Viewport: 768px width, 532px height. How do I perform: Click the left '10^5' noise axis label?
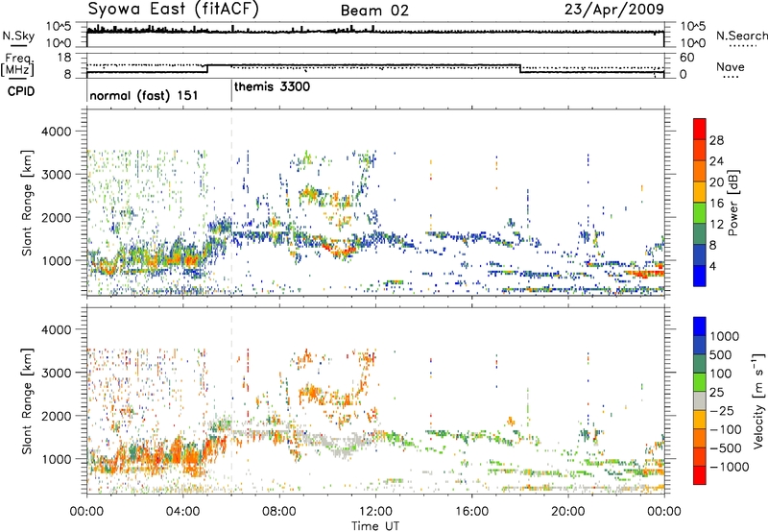[x=60, y=26]
